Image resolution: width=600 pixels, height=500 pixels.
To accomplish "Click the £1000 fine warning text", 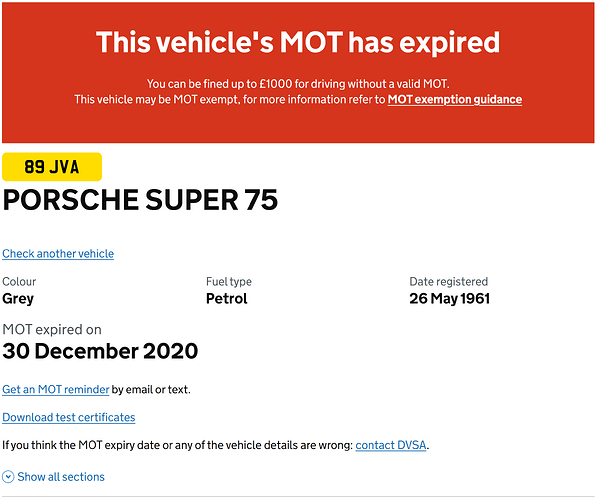I will click(x=298, y=83).
